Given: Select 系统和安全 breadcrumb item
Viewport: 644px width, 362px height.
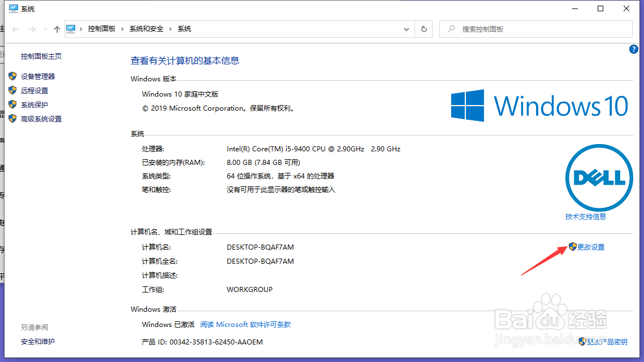Looking at the screenshot, I should [x=146, y=29].
